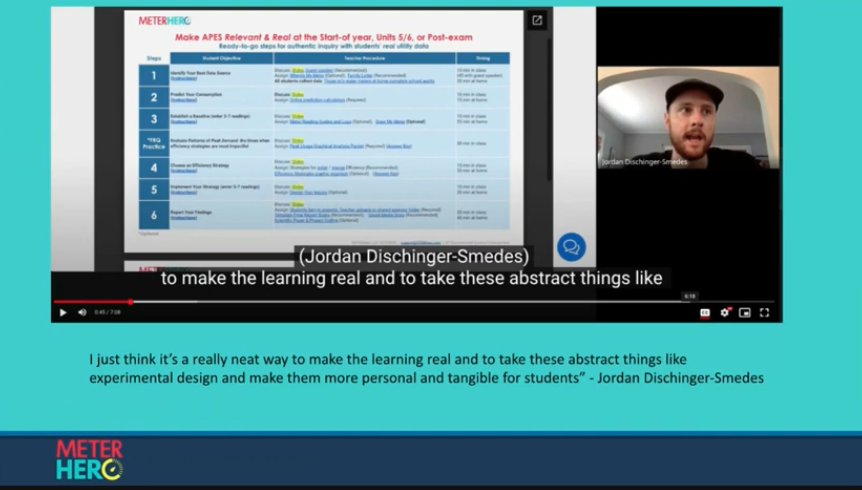This screenshot has width=862, height=490.
Task: Click the subtitle line 'to make the learning real'
Action: 411,278
